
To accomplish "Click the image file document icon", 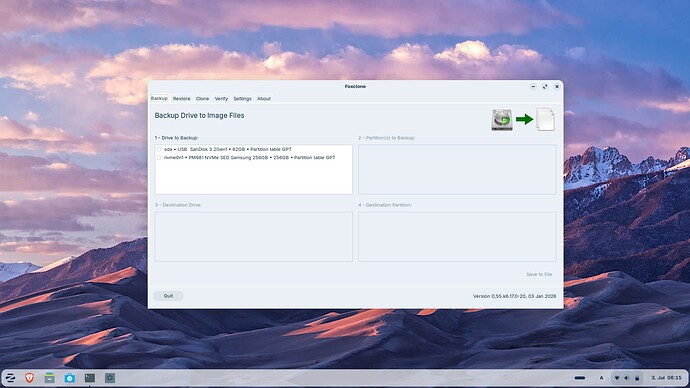I will (x=546, y=119).
